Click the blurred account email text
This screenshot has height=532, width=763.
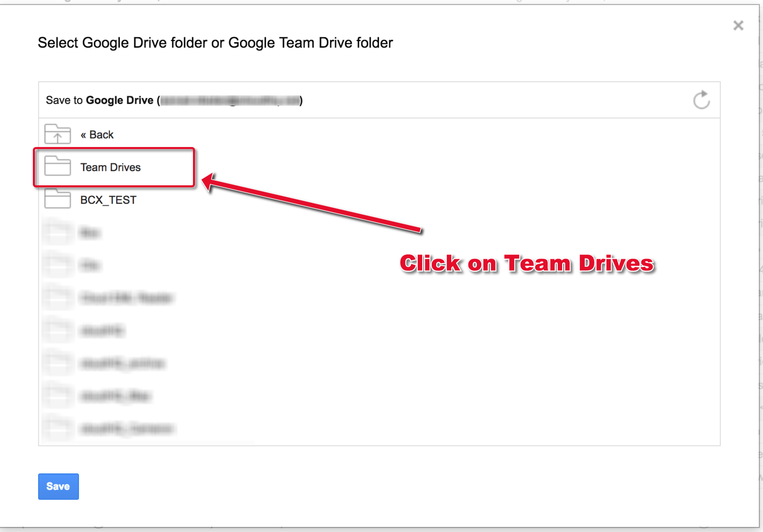(x=229, y=100)
